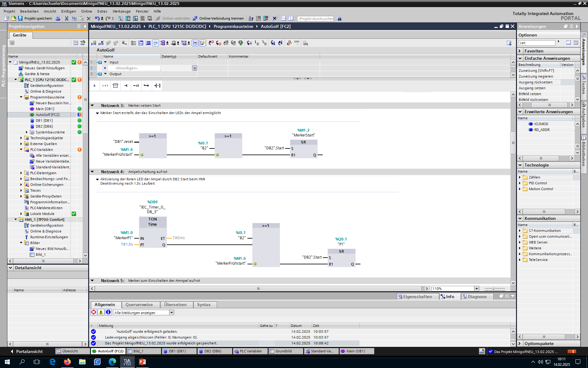Click the Projekt durchsuchen search field
Viewport: 588px width, 368px height.
point(315,19)
